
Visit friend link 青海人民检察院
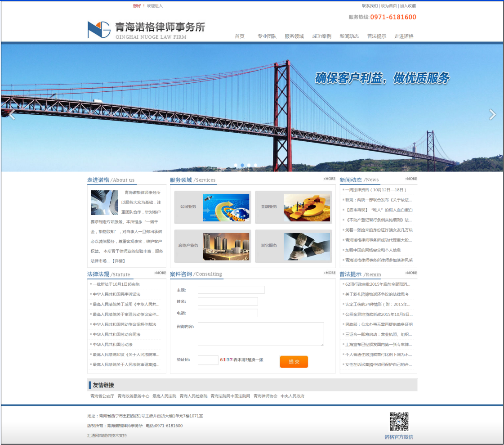193,396
